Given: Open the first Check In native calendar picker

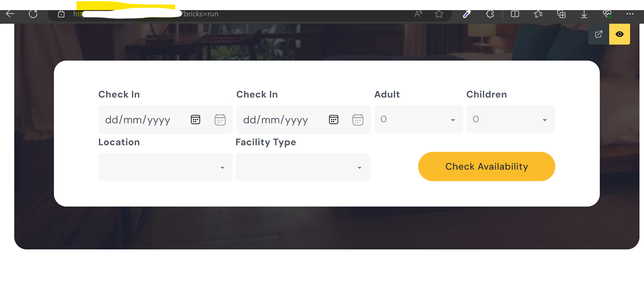Looking at the screenshot, I should coord(196,120).
